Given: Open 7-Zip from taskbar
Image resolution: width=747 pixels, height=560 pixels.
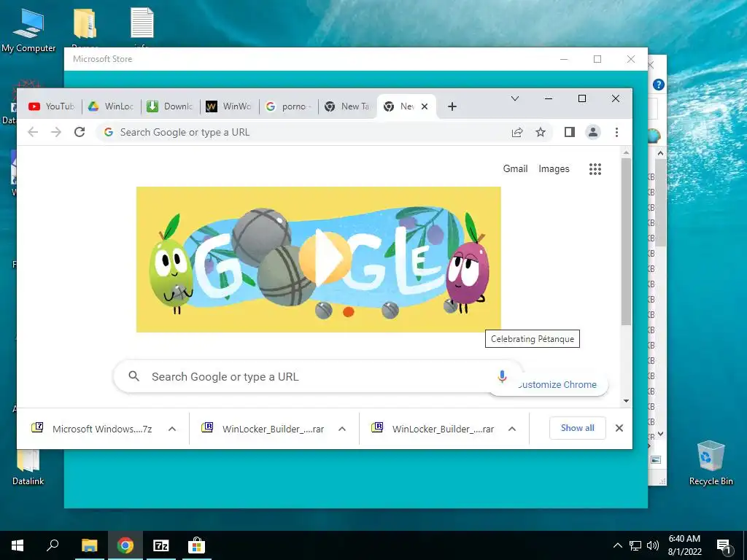Looking at the screenshot, I should click(x=161, y=545).
